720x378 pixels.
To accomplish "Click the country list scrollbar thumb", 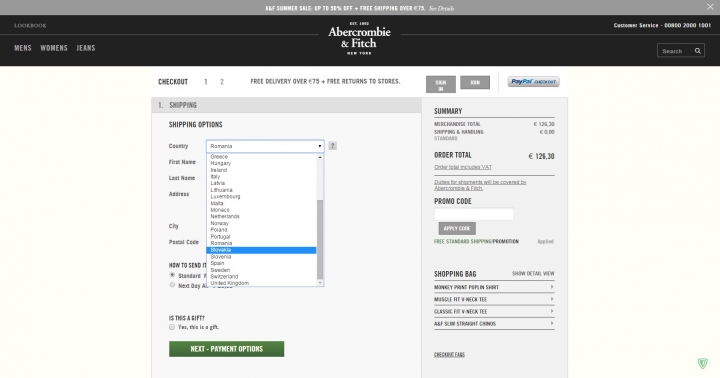I will pos(320,239).
